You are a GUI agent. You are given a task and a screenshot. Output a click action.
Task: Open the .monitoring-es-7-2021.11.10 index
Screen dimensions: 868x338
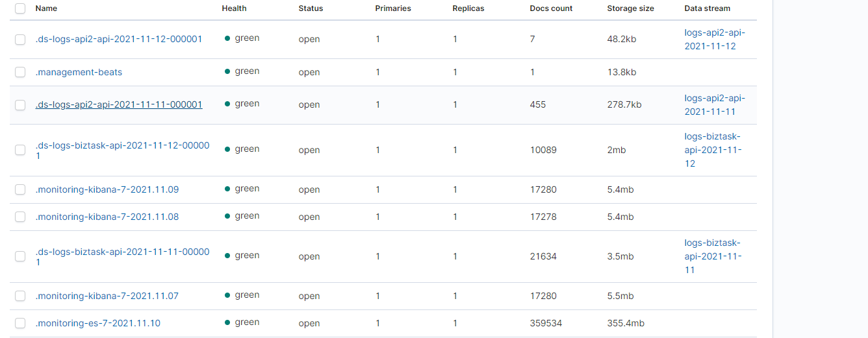coord(98,323)
